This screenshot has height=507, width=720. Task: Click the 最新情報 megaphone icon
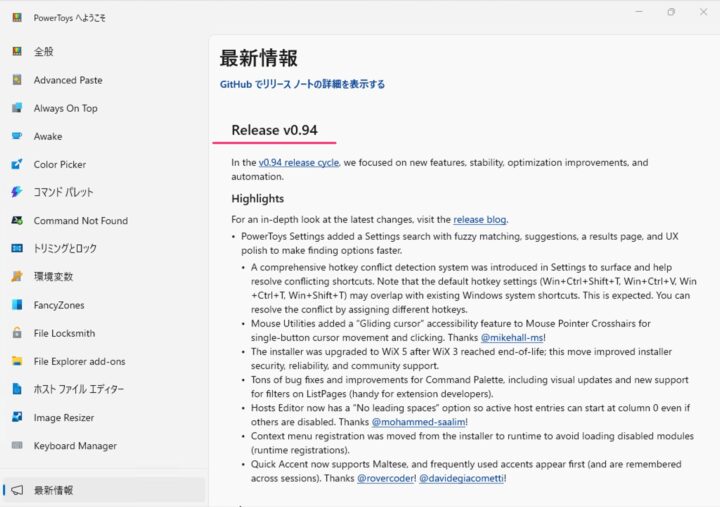[17, 490]
